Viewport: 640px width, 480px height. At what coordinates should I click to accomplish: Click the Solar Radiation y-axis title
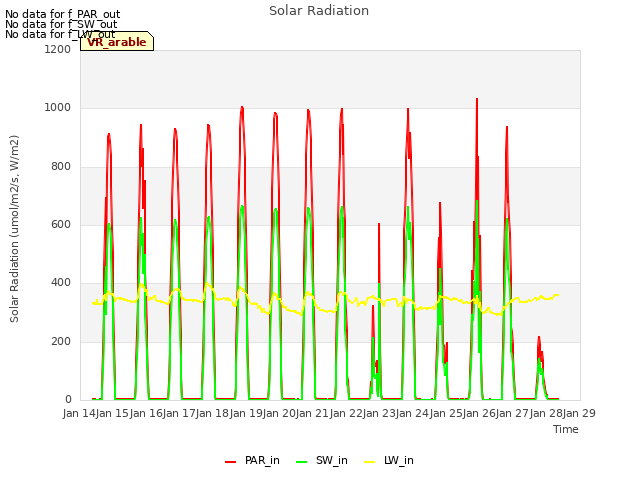[x=14, y=229]
